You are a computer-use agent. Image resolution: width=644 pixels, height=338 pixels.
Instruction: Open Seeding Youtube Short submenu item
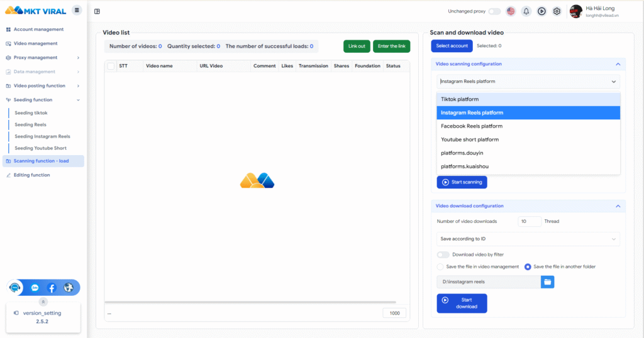(40, 148)
